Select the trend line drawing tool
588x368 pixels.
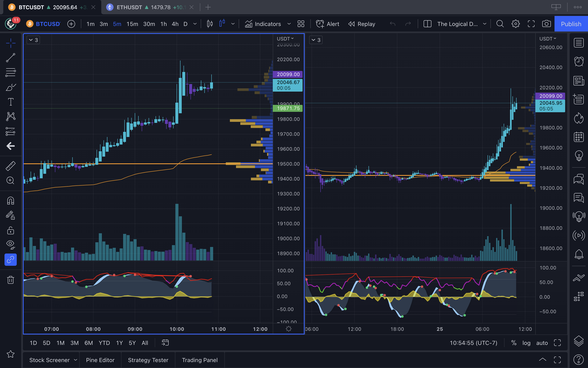11,58
